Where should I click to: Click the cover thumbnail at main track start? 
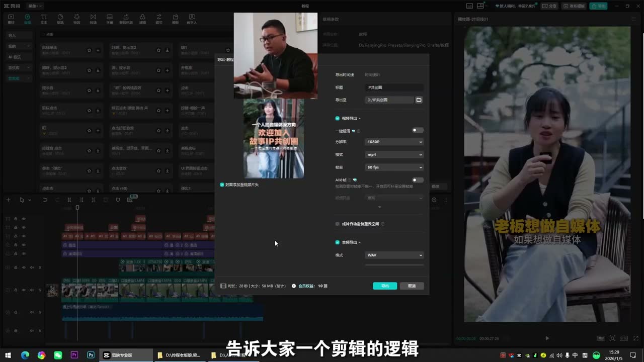52,291
